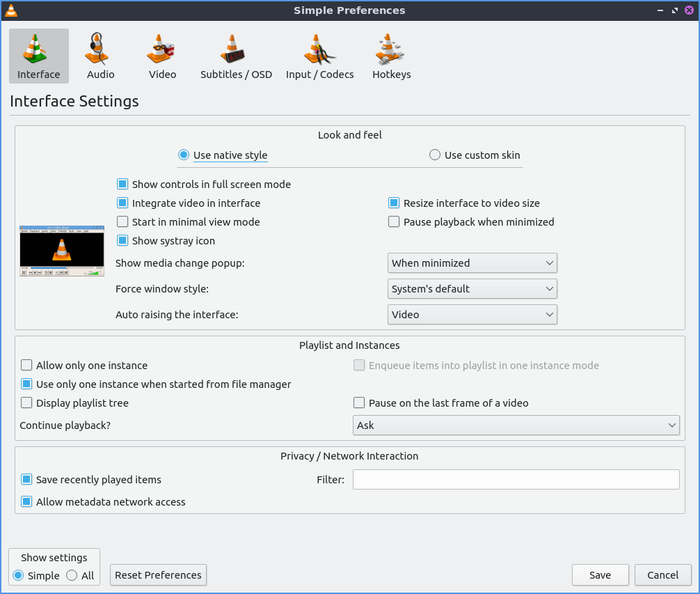700x594 pixels.
Task: Click the VLC interface preview thumbnail
Action: [62, 251]
